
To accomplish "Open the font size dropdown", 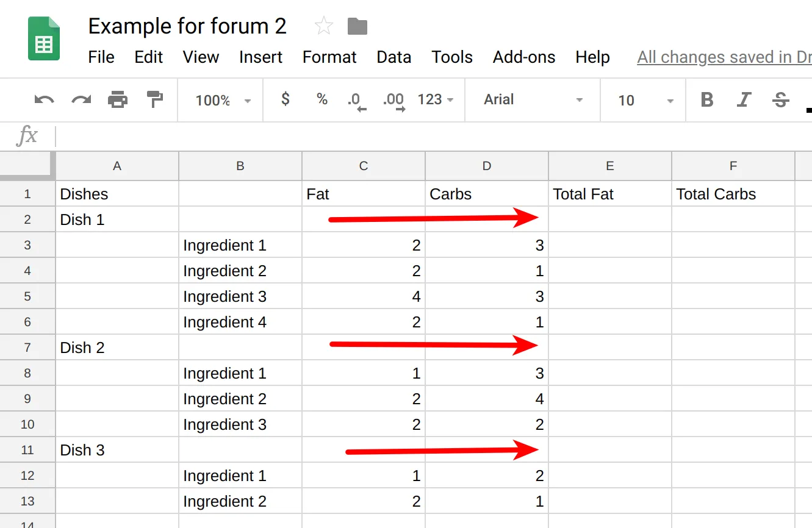I will [644, 101].
